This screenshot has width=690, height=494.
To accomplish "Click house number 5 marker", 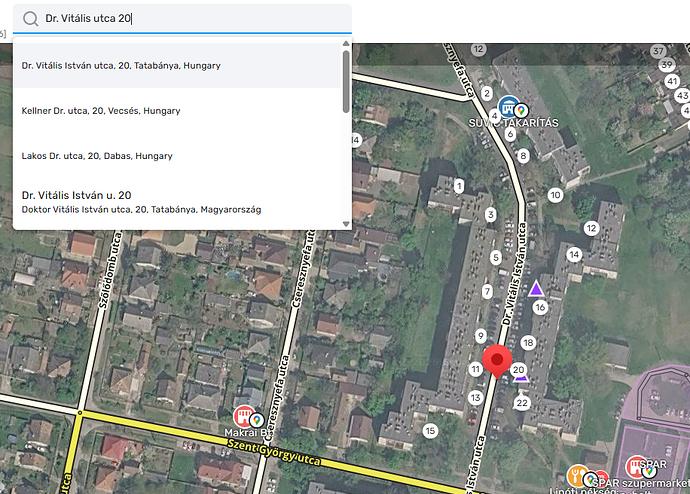I will pyautogui.click(x=495, y=257).
